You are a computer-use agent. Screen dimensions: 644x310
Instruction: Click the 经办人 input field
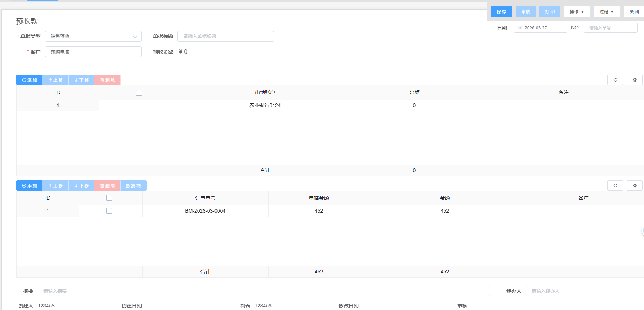pos(575,291)
